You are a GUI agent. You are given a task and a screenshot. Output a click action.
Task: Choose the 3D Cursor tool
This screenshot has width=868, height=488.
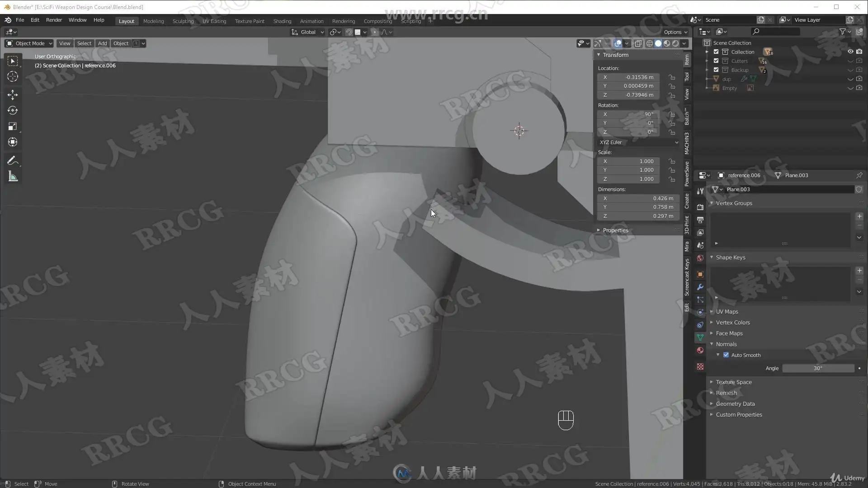click(13, 76)
